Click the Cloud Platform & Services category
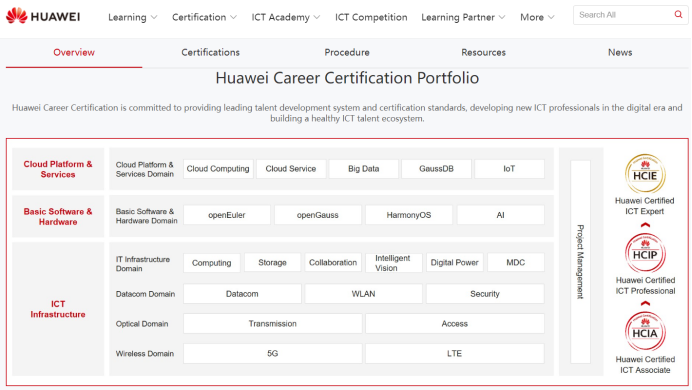 [58, 169]
